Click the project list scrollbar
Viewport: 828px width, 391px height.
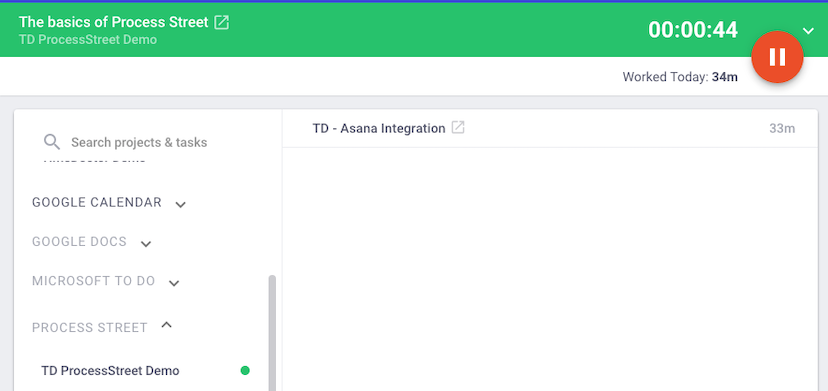(272, 333)
